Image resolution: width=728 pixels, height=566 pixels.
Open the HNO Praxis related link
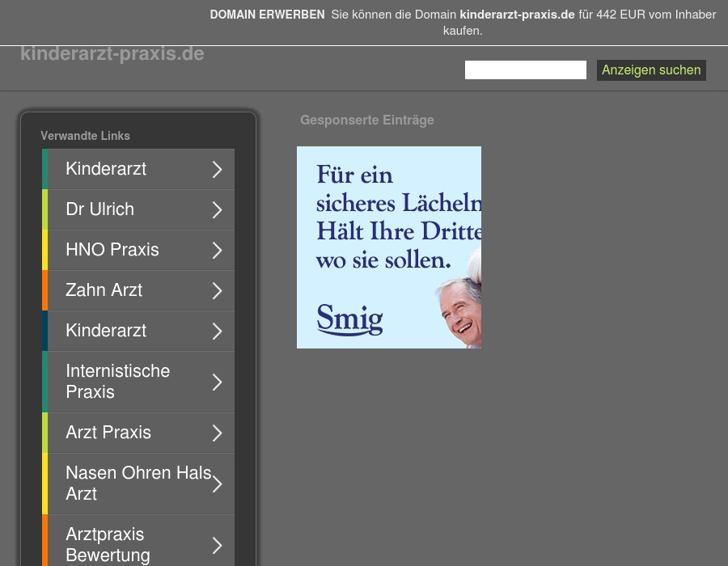click(x=112, y=250)
